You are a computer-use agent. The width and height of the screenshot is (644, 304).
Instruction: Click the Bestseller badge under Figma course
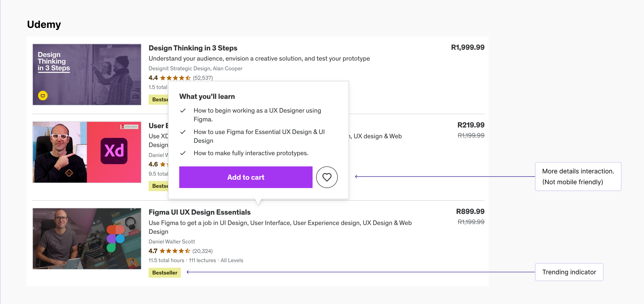[x=165, y=273]
